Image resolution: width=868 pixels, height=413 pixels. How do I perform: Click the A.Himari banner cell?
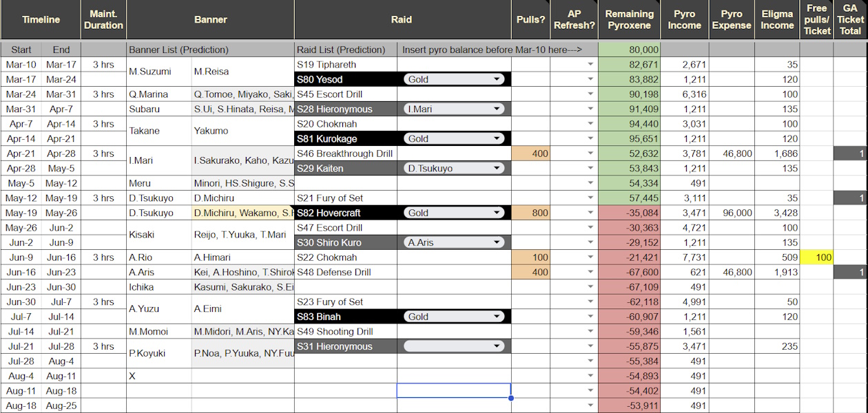242,257
